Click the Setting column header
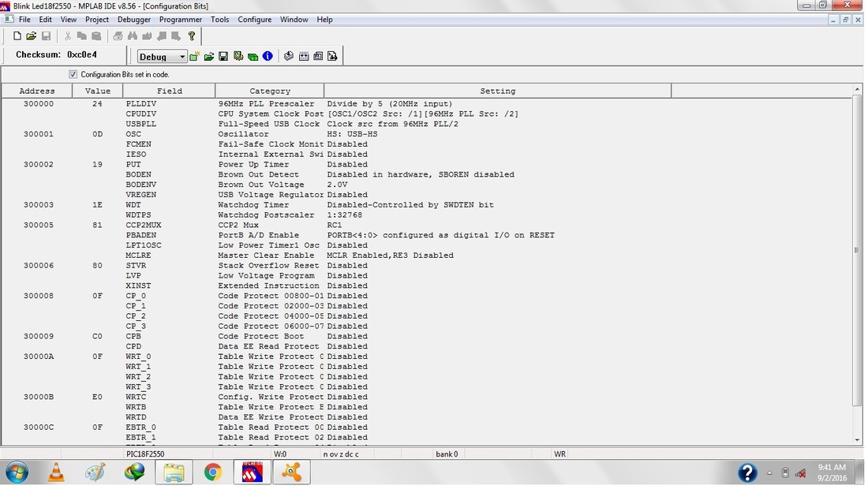 pos(498,91)
